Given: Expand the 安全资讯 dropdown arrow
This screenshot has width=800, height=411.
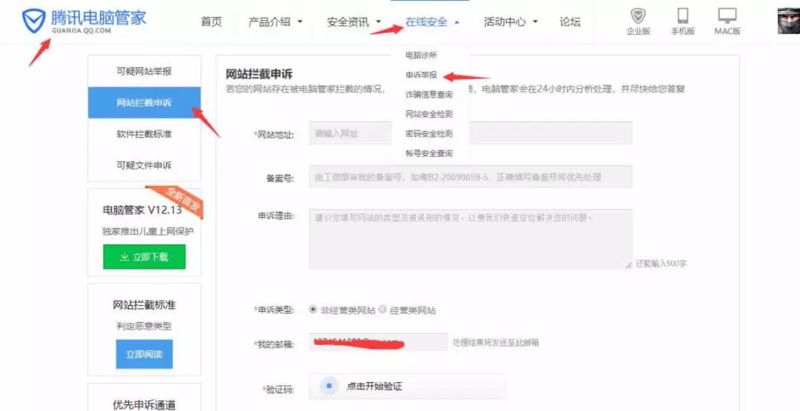Looking at the screenshot, I should coord(379,22).
